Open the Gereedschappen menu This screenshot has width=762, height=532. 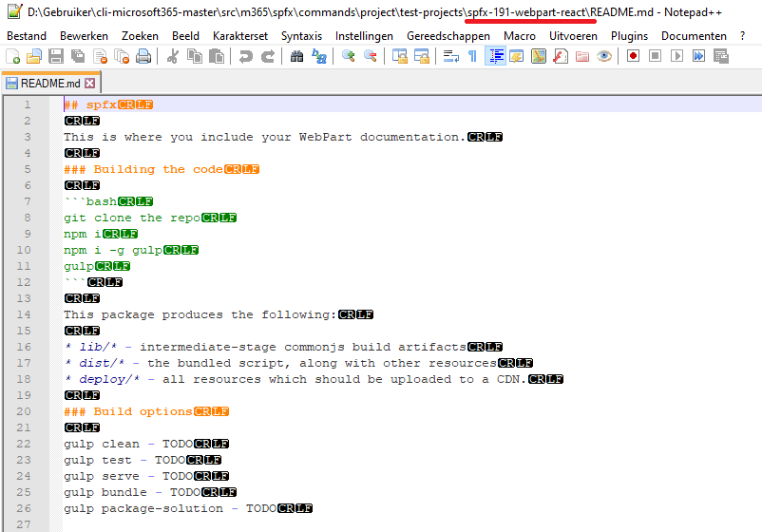click(x=448, y=36)
